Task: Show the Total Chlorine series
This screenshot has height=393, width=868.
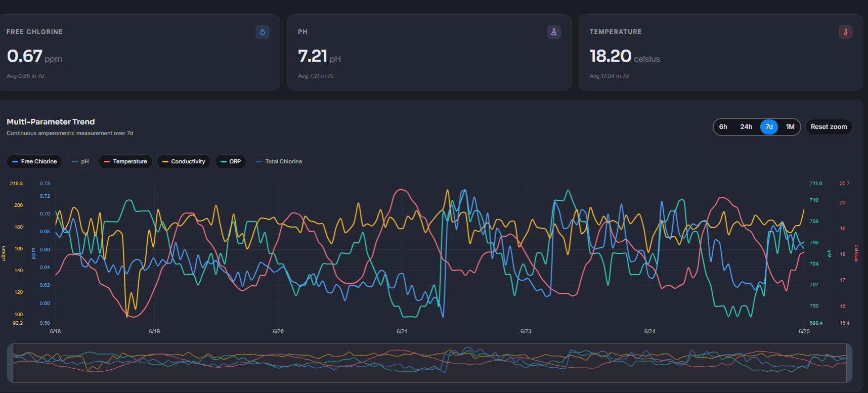Action: pos(279,161)
